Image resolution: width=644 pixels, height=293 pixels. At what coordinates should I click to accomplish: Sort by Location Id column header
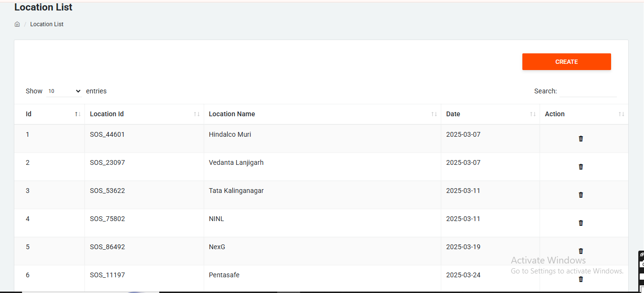tap(107, 114)
